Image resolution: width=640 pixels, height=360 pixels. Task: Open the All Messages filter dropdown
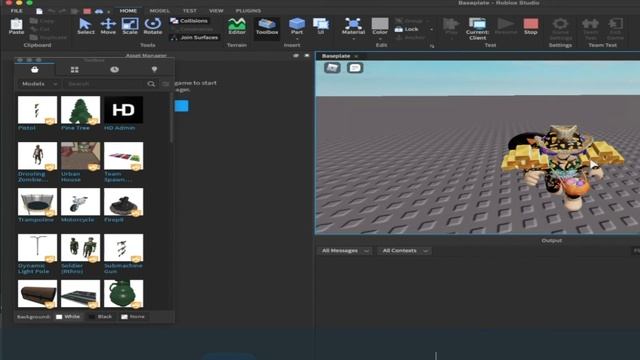click(345, 251)
